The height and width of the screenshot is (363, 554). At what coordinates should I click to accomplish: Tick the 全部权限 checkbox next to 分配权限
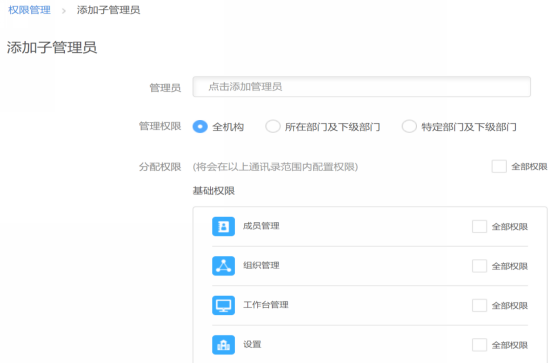pos(499,166)
